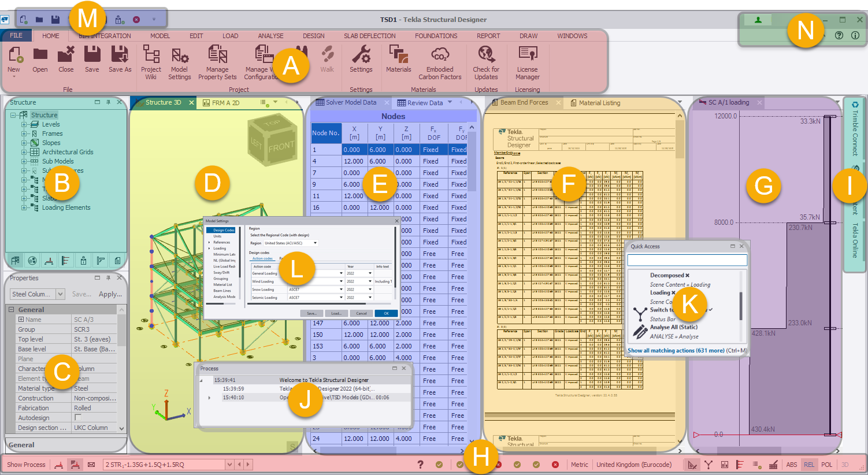Click the open folder icon in the quick access toolbar
This screenshot has width=868, height=475.
tap(39, 20)
